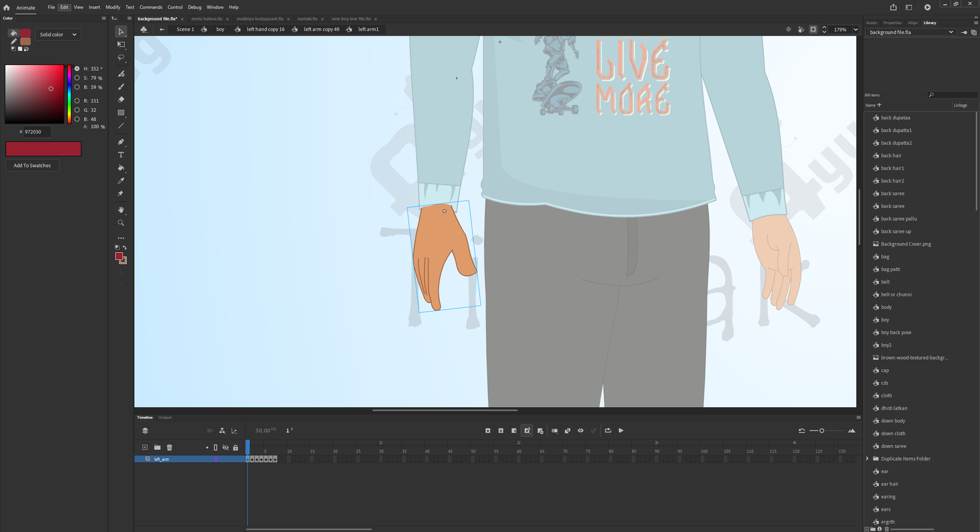Select the Red channel radio button
The width and height of the screenshot is (980, 532).
tap(77, 100)
